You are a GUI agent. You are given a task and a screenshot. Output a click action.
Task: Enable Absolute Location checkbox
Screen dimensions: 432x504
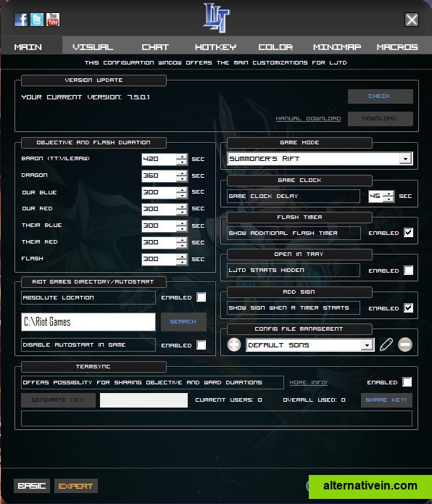(x=201, y=297)
